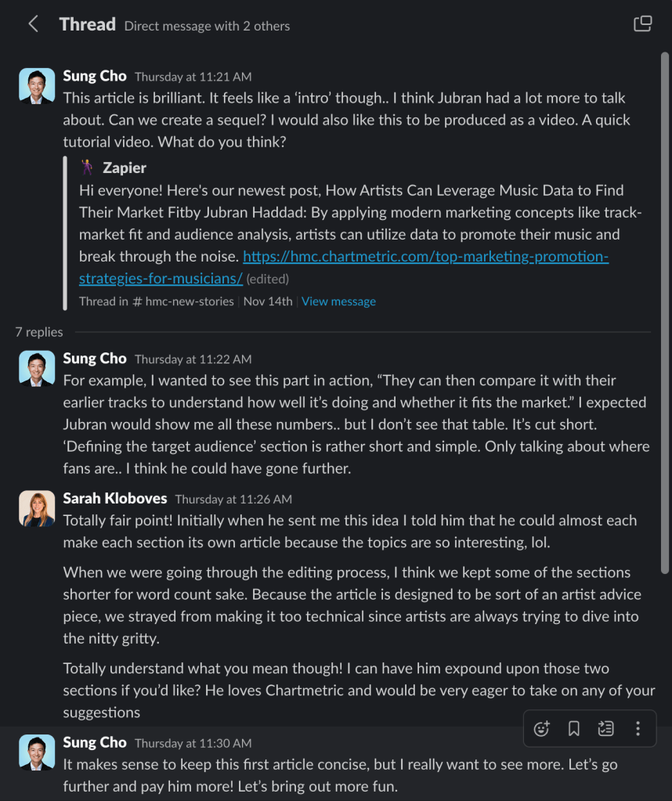Click the Thursday at 11:26 AM timestamp
This screenshot has height=801, width=672.
click(233, 500)
